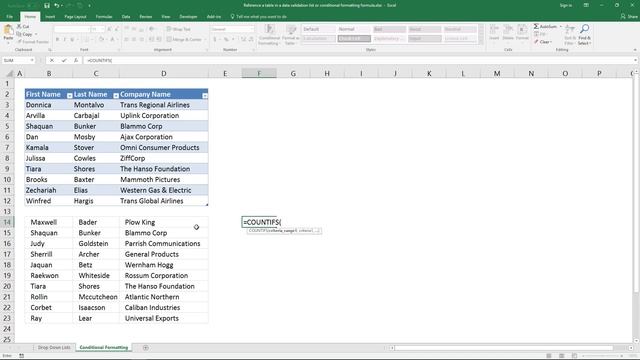Add a new sheet with the plus icon
The image size is (640, 360).
click(146, 348)
